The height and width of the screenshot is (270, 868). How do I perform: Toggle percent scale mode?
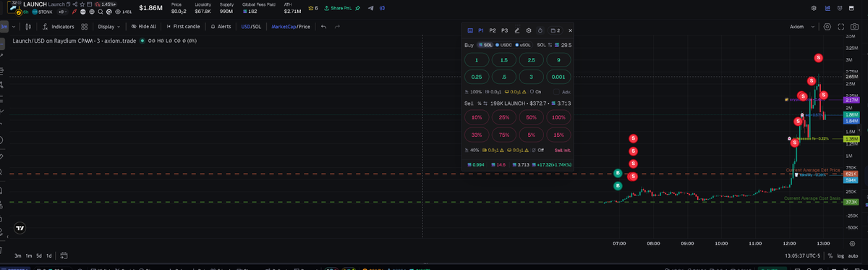pos(830,256)
